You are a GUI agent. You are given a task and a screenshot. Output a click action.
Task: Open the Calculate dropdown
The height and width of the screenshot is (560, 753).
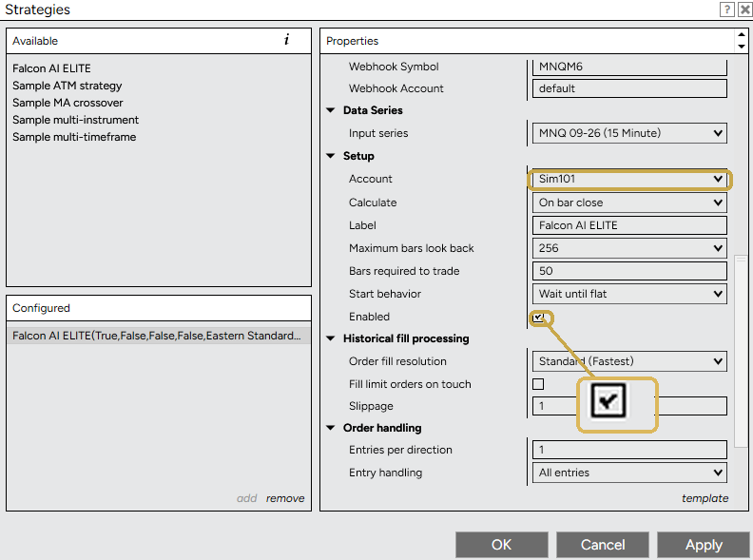(x=629, y=203)
